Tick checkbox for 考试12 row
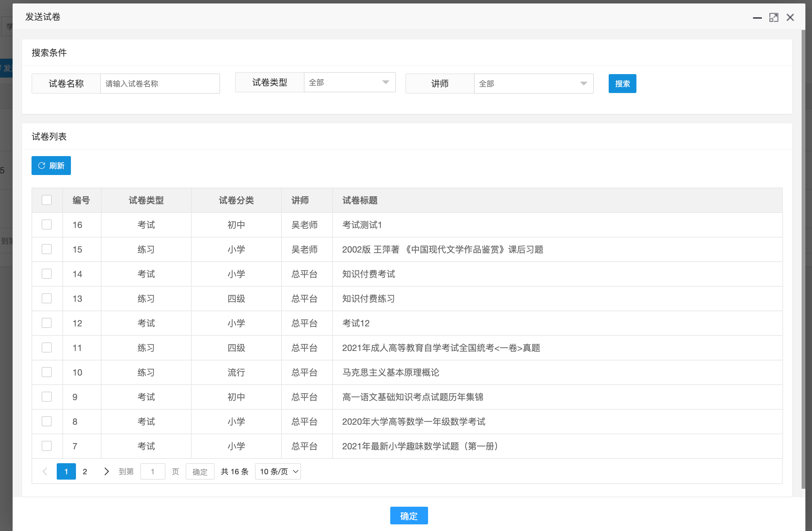 click(47, 323)
